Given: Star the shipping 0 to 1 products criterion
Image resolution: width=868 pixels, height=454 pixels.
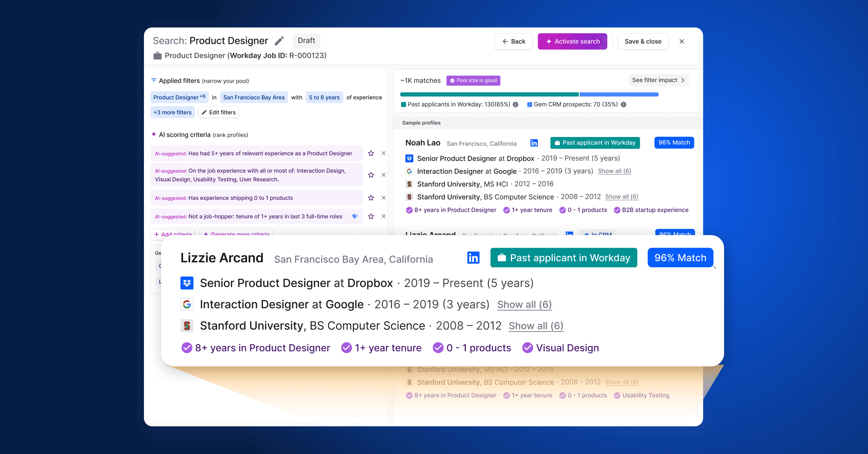Looking at the screenshot, I should pyautogui.click(x=371, y=198).
